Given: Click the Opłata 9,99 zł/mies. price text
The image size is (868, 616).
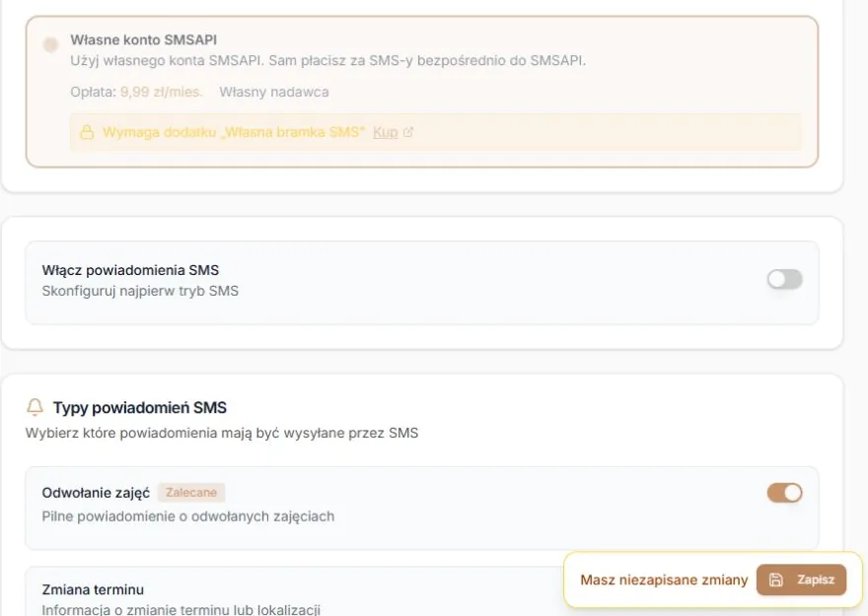Looking at the screenshot, I should [x=137, y=92].
